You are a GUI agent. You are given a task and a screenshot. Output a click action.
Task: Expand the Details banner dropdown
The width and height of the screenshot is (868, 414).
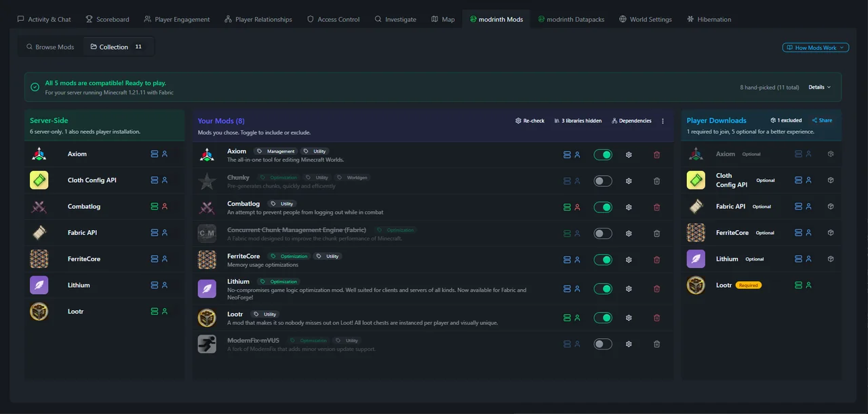[x=818, y=87]
